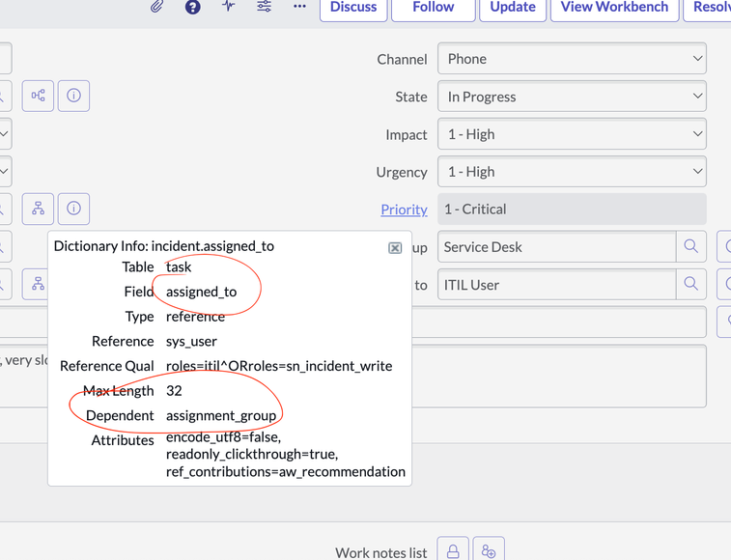This screenshot has height=560, width=731.
Task: Click the activity stream pulse icon
Action: click(x=228, y=7)
